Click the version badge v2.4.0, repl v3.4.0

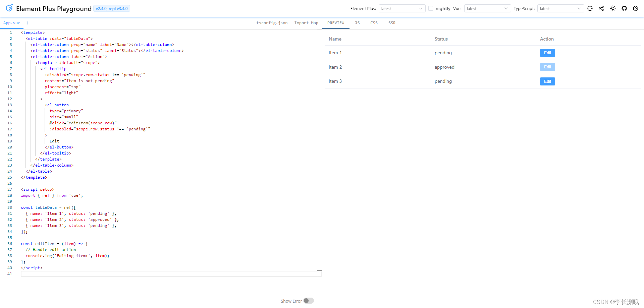[112, 9]
